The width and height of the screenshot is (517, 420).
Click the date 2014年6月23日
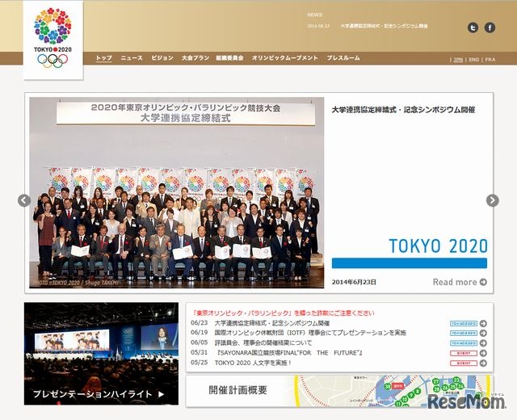coord(354,282)
